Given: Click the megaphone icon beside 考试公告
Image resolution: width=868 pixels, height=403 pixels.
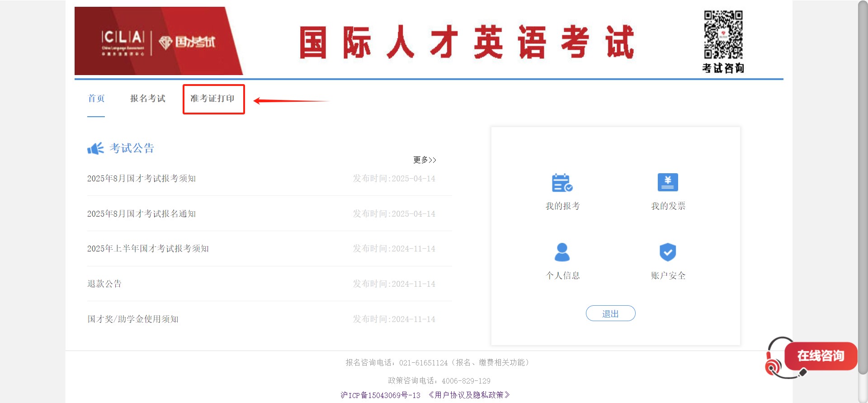Looking at the screenshot, I should point(95,148).
